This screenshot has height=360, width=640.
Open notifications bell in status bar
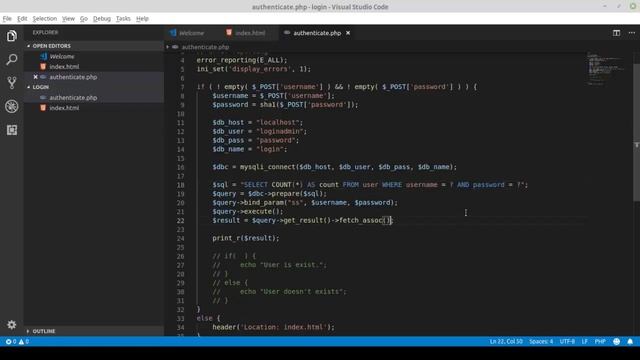click(630, 341)
